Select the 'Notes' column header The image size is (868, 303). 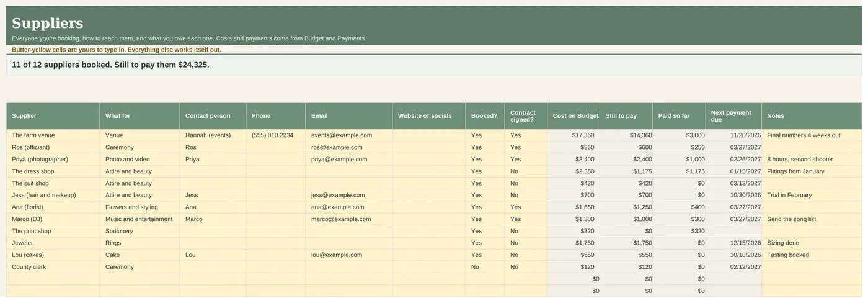[x=812, y=116]
